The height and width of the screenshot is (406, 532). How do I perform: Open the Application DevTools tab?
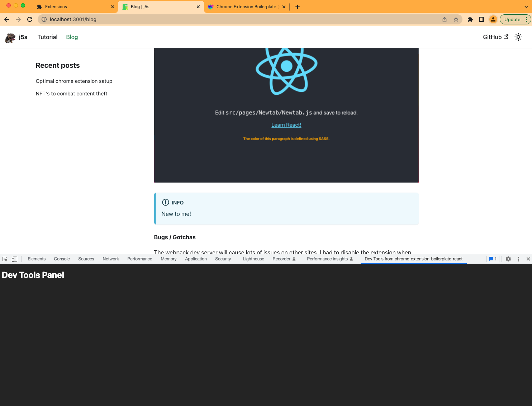(196, 259)
